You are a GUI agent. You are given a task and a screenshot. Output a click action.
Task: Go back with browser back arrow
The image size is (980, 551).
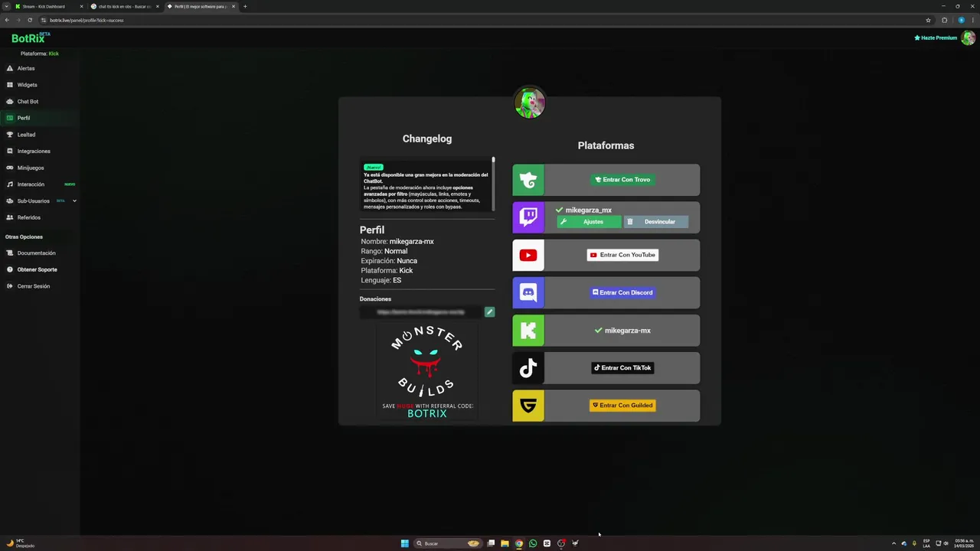coord(7,20)
